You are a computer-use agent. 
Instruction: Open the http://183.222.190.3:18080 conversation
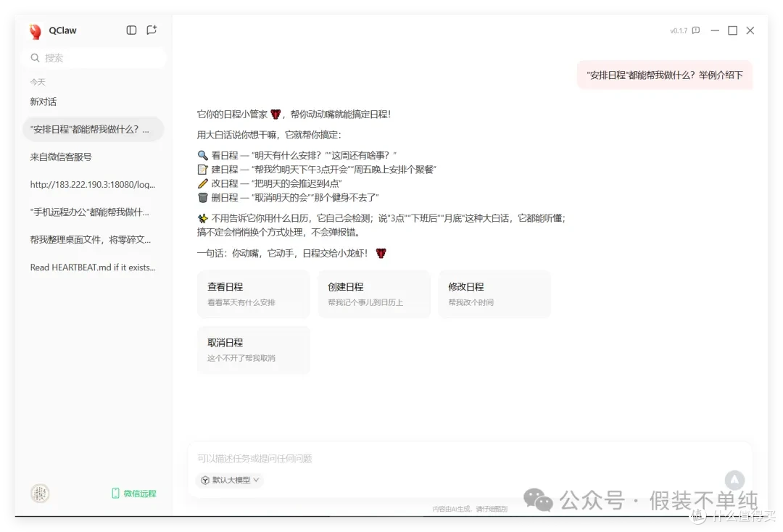94,185
